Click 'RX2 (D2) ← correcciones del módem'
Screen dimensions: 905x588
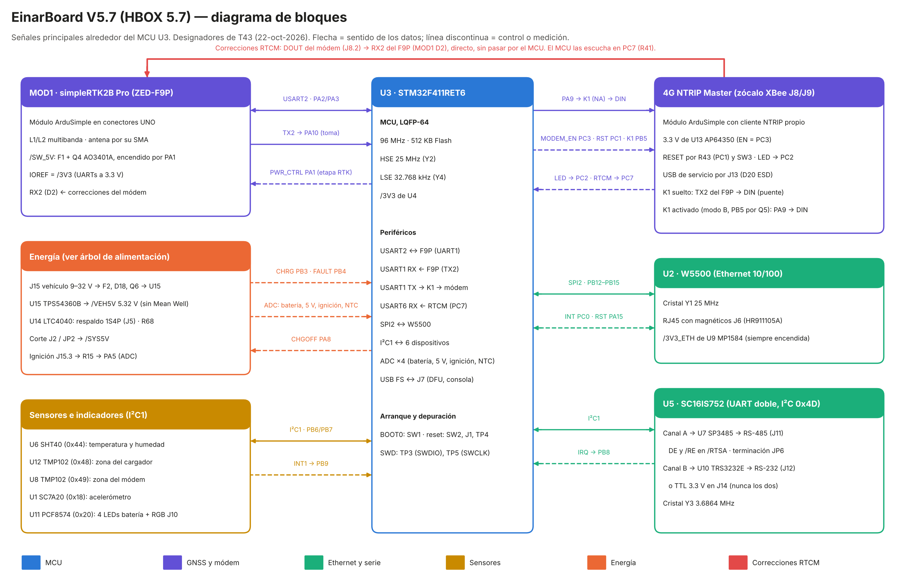[88, 192]
